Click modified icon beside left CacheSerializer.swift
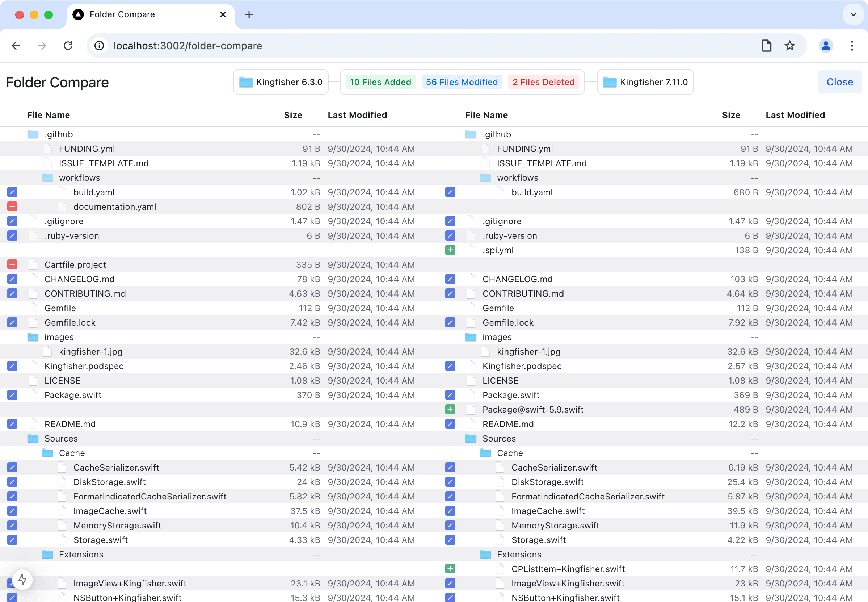 tap(12, 467)
